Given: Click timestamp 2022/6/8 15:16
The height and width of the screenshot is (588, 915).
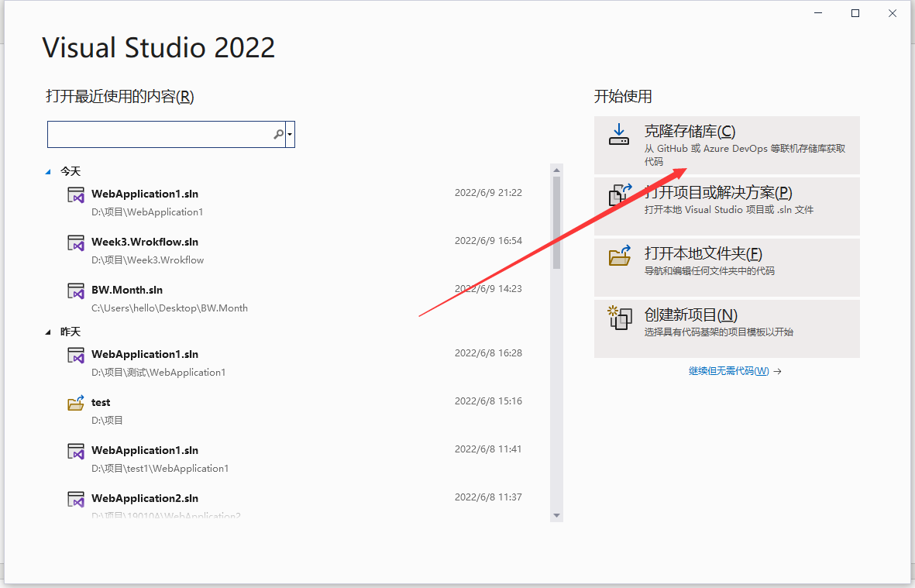Looking at the screenshot, I should [x=488, y=401].
